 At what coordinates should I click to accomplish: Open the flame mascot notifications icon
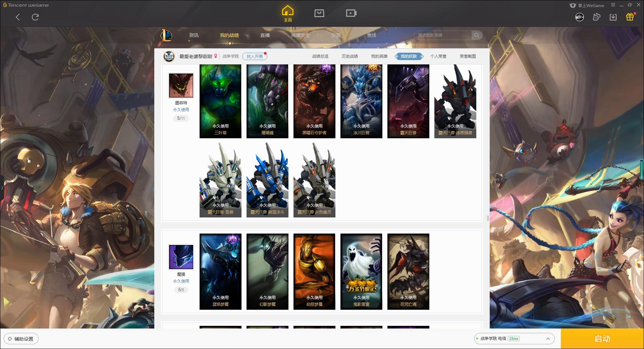(596, 17)
